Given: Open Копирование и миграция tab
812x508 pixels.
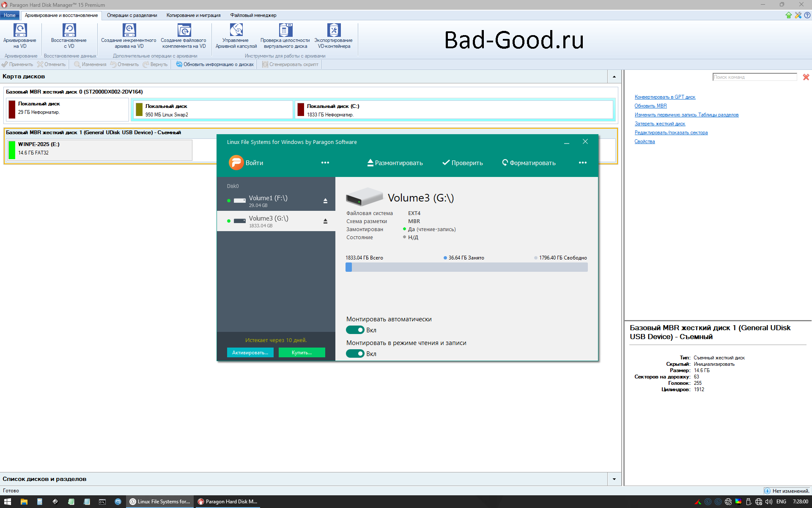Looking at the screenshot, I should tap(193, 15).
